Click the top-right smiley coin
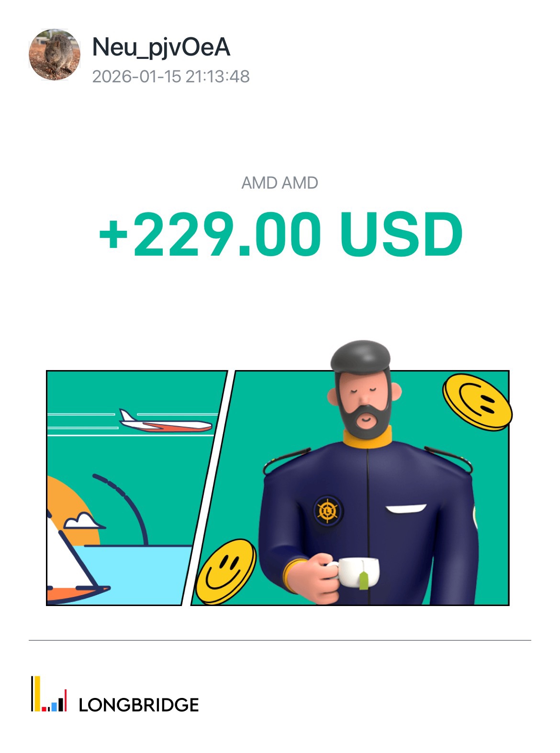 477,402
